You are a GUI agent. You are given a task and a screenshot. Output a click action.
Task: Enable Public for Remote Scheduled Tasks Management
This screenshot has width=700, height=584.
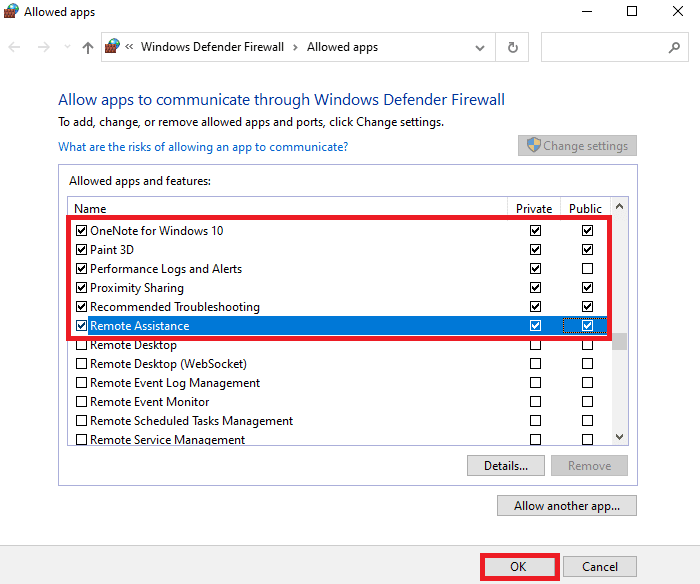click(587, 421)
